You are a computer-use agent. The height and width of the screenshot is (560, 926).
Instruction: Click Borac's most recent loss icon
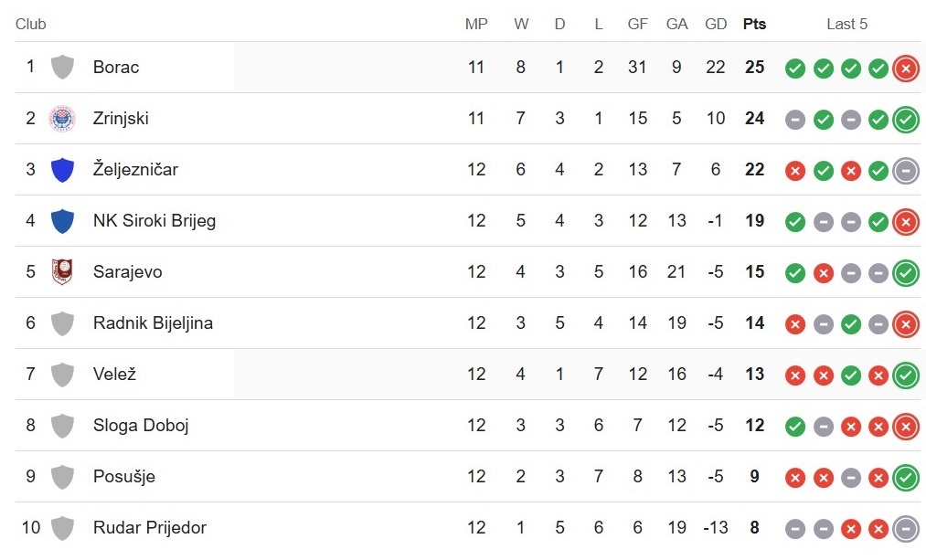(906, 69)
